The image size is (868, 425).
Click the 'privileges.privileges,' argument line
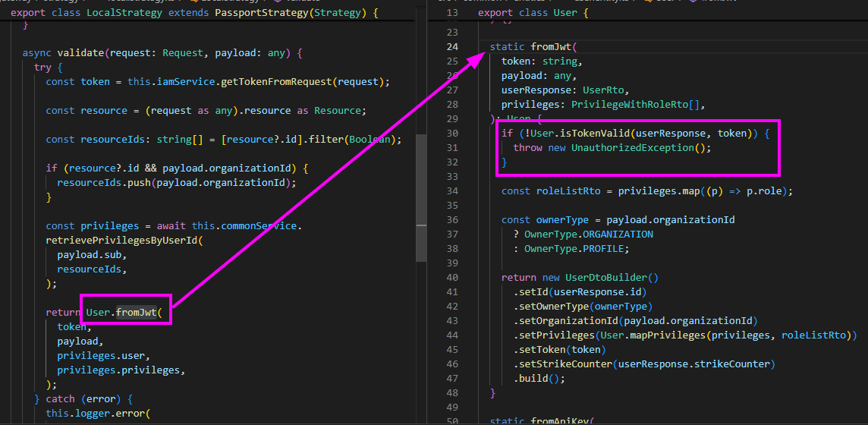coord(121,369)
